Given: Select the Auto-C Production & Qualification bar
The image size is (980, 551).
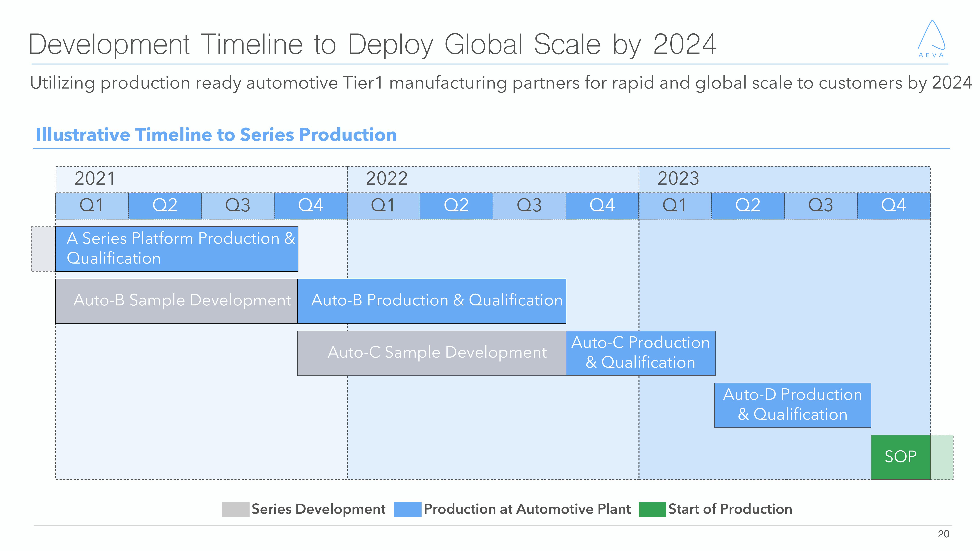Looking at the screenshot, I should (x=641, y=353).
